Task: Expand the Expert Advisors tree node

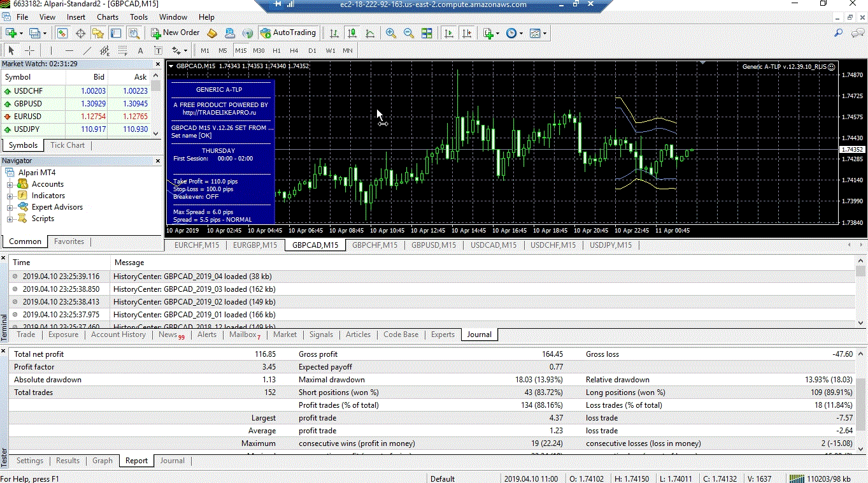Action: pyautogui.click(x=10, y=207)
